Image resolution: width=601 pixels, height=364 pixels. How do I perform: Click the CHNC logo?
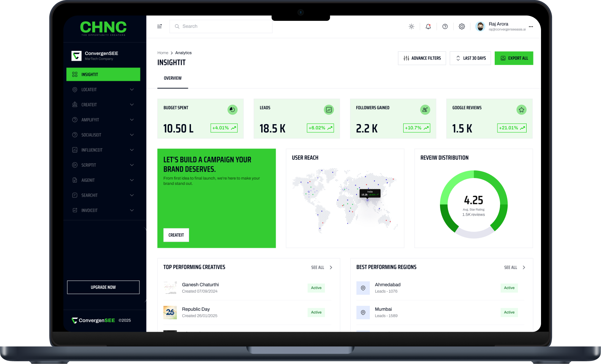[x=103, y=28]
